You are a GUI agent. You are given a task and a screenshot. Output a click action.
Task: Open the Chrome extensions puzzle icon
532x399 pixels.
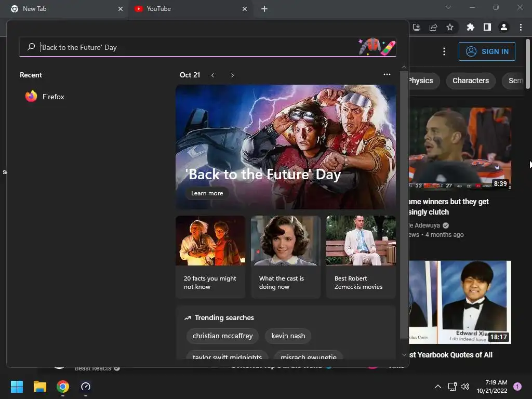[471, 27]
